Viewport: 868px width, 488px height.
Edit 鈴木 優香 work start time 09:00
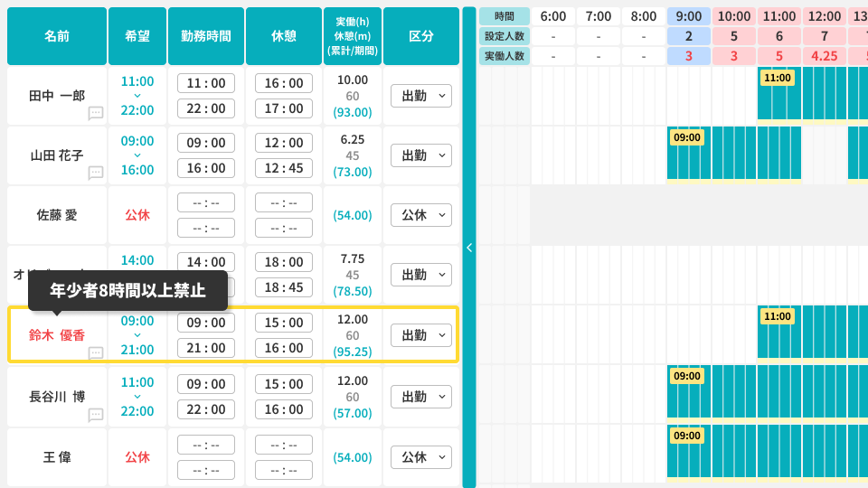click(206, 323)
